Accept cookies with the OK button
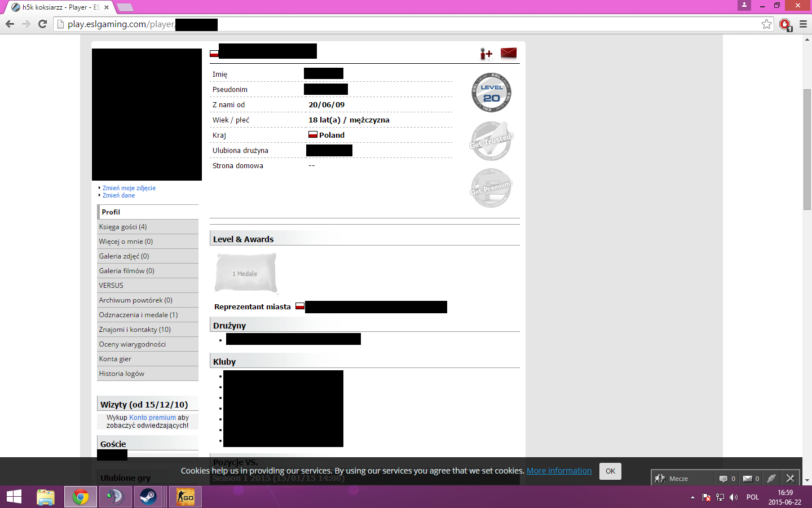Viewport: 812px width, 508px height. [x=610, y=471]
